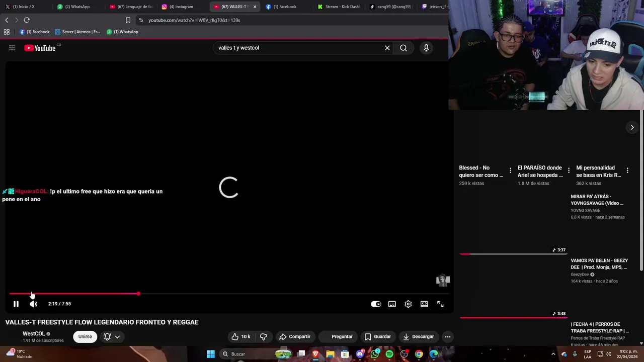
Task: Open the WestCOL channel name
Action: (x=34, y=333)
